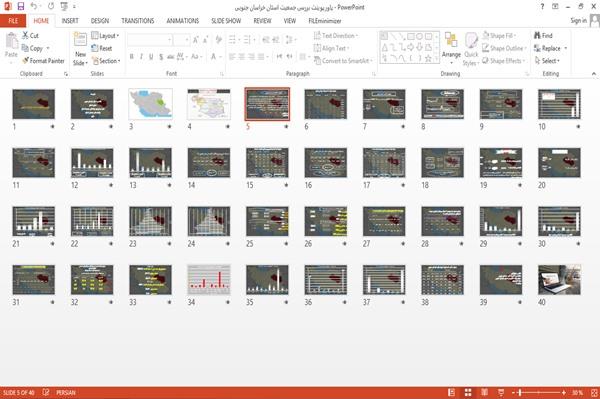Click zoom in plus button
Image resolution: width=600 pixels, height=399 pixels.
click(x=564, y=392)
